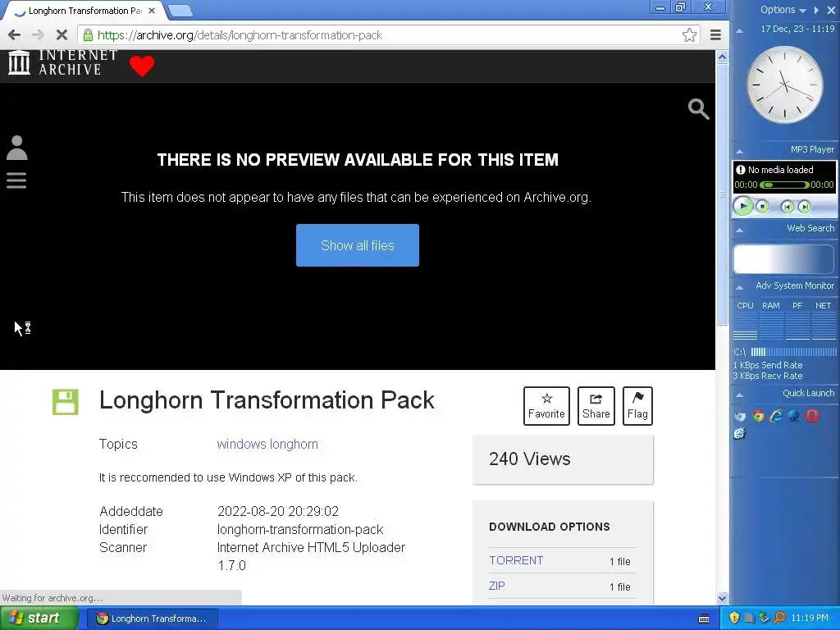The width and height of the screenshot is (840, 630).
Task: Click the MP3 Player seek progress bar
Action: coord(783,185)
